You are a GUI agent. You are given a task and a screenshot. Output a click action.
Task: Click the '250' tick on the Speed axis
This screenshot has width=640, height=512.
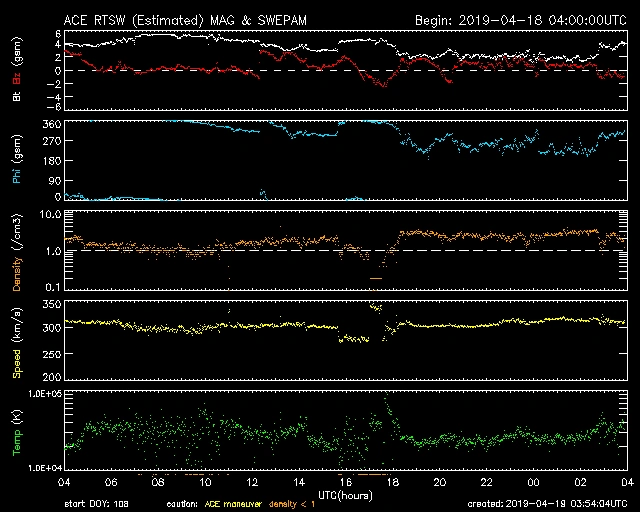[52, 354]
